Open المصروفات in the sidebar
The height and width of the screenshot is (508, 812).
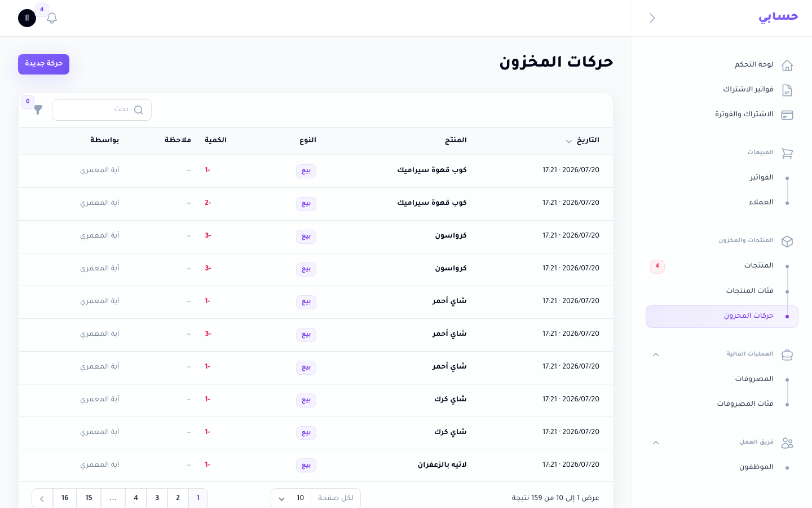[x=754, y=379]
